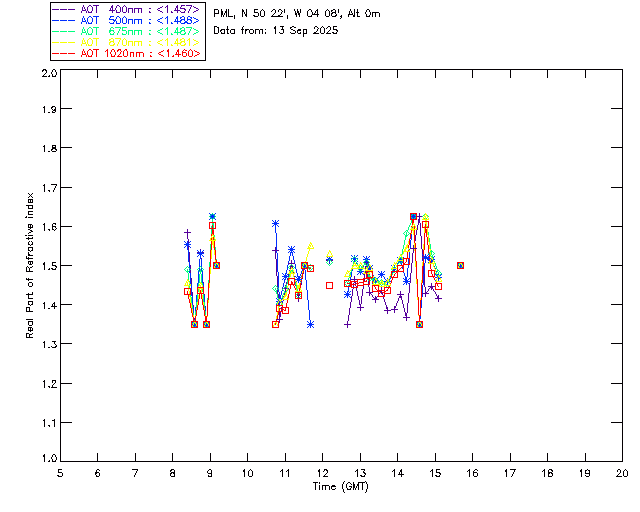Screen dimensions: 640x512
Task: Click the AOT 870nm legend entry
Action: coord(126,42)
